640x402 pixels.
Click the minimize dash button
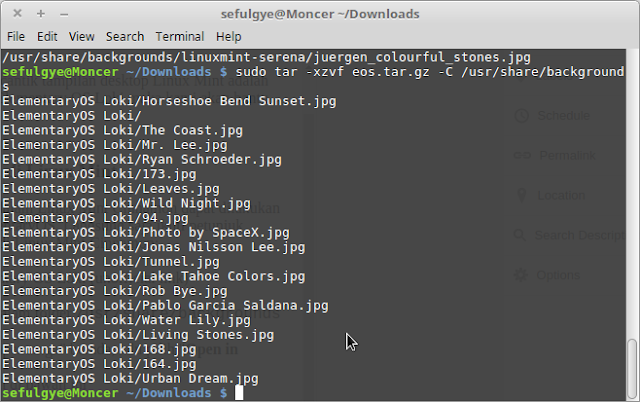64,15
